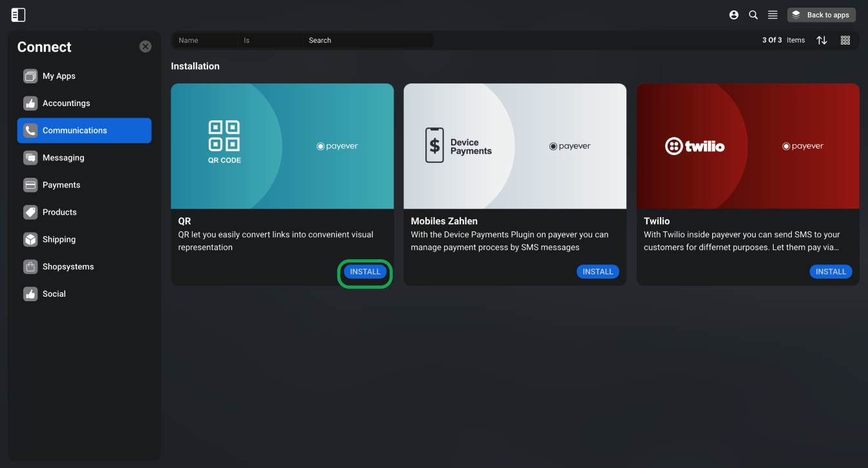Click the My Apps stack icon
This screenshot has height=468, width=868.
[30, 76]
